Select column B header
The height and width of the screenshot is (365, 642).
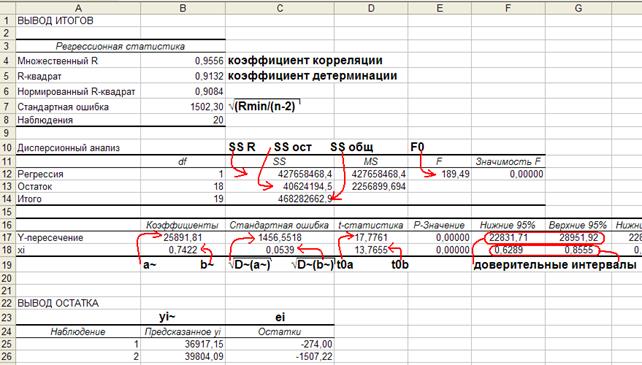[x=183, y=8]
